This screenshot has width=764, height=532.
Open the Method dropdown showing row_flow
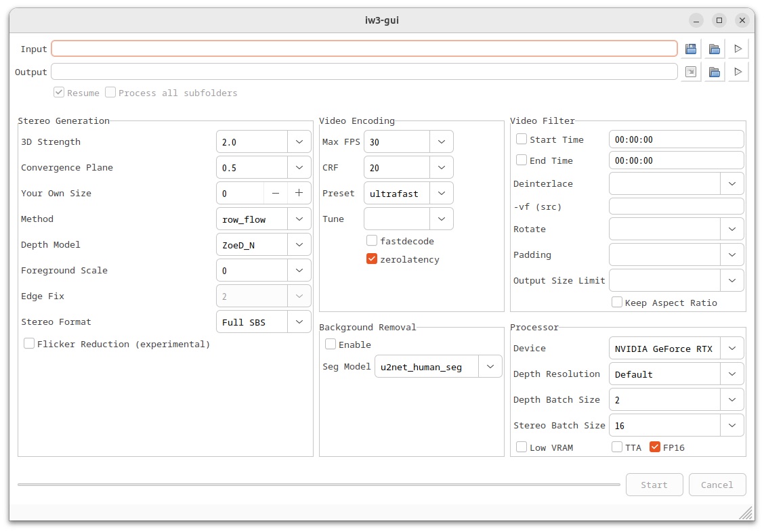299,219
